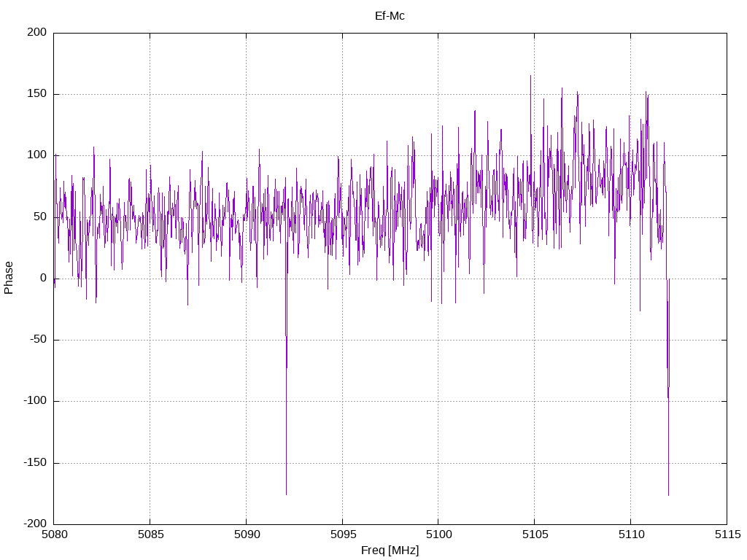Click the 5085 x-axis tick label
This screenshot has width=747, height=560.
(150, 534)
